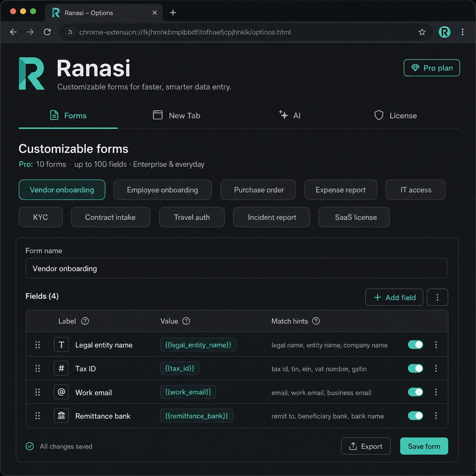Switch to the License tab

395,115
